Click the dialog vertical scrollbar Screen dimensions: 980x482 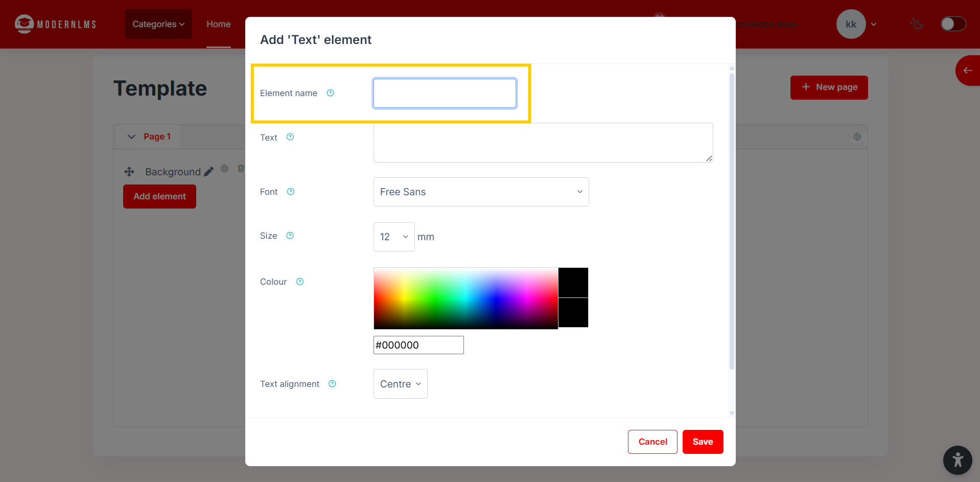(732, 221)
